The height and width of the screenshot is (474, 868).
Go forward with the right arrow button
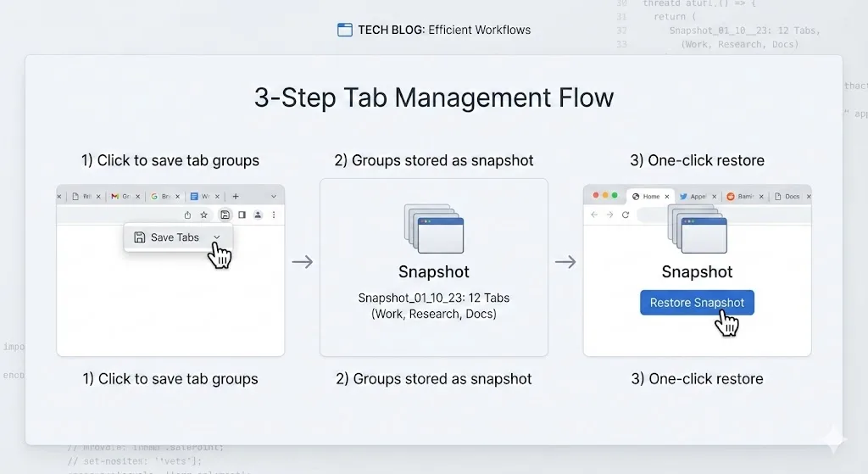pyautogui.click(x=609, y=215)
